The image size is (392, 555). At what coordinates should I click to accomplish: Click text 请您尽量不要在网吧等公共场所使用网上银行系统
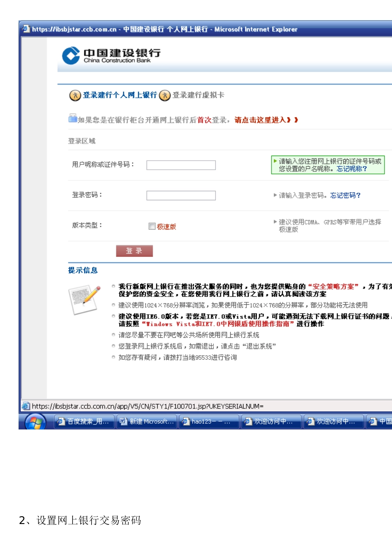click(189, 335)
